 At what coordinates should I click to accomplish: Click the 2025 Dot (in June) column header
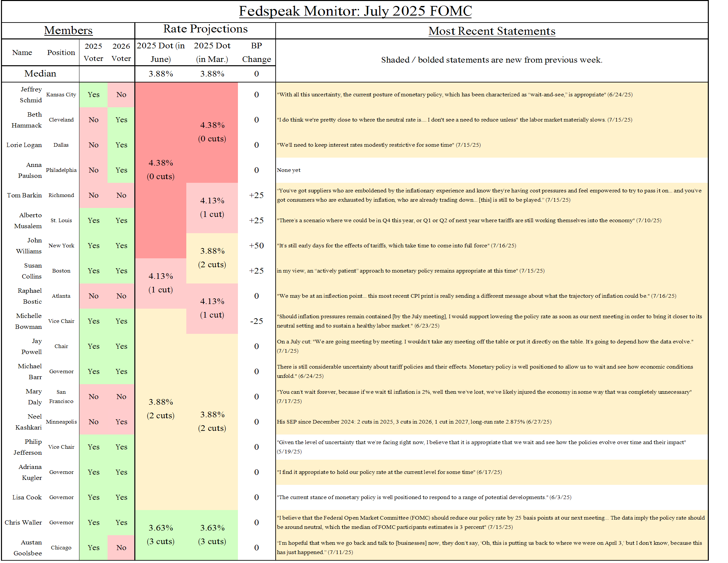161,52
